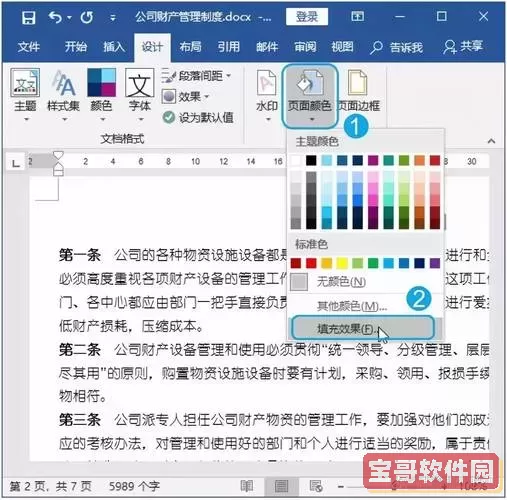This screenshot has height=500, width=507.
Task: Open the 段落间距 paragraph spacing dropdown
Action: click(197, 76)
